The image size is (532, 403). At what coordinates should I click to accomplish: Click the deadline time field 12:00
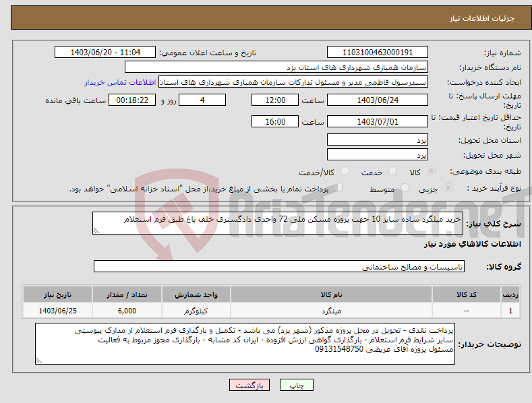275,100
